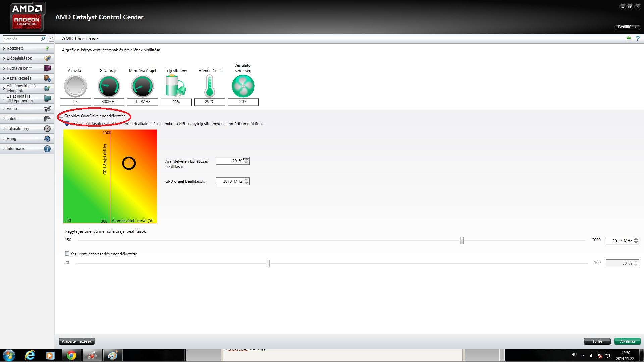The width and height of the screenshot is (644, 362).
Task: Click the green pin icon next to Rögzített
Action: pyautogui.click(x=47, y=48)
